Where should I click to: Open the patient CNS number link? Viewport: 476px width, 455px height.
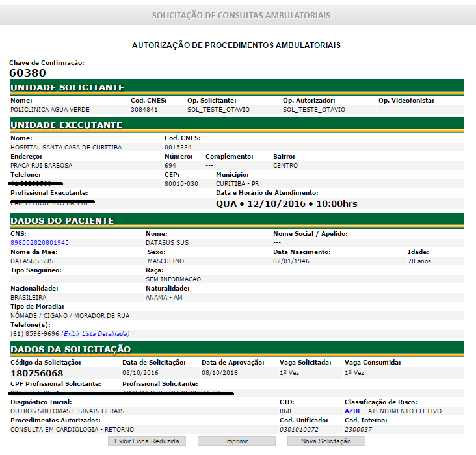pos(40,242)
